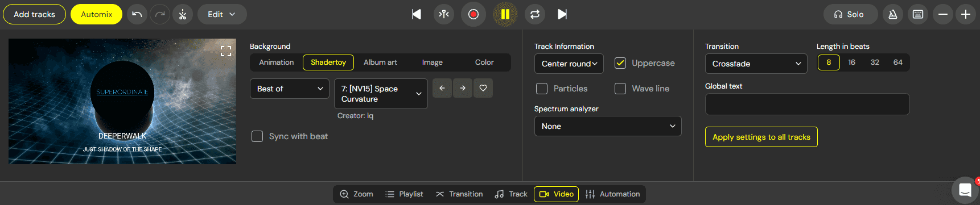Go to the previous shader

click(x=442, y=88)
